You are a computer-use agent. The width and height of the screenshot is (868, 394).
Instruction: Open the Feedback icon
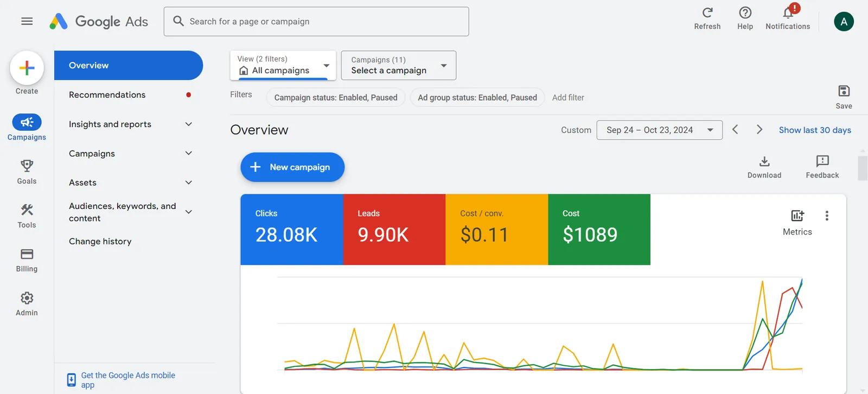point(822,161)
